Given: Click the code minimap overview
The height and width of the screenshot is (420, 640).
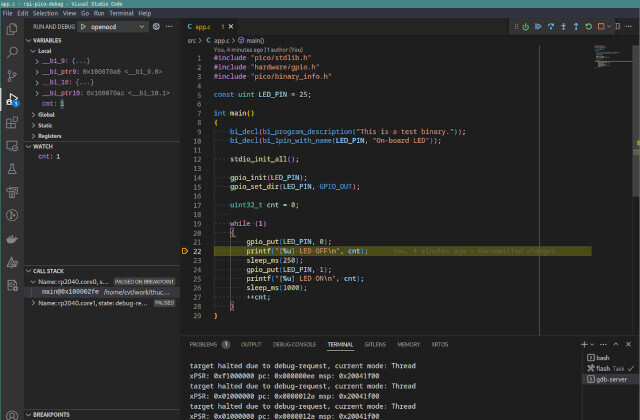Looking at the screenshot, I should point(613,56).
